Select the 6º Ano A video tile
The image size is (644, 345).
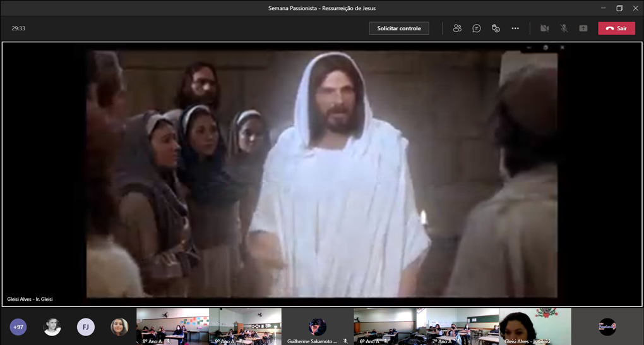390,326
